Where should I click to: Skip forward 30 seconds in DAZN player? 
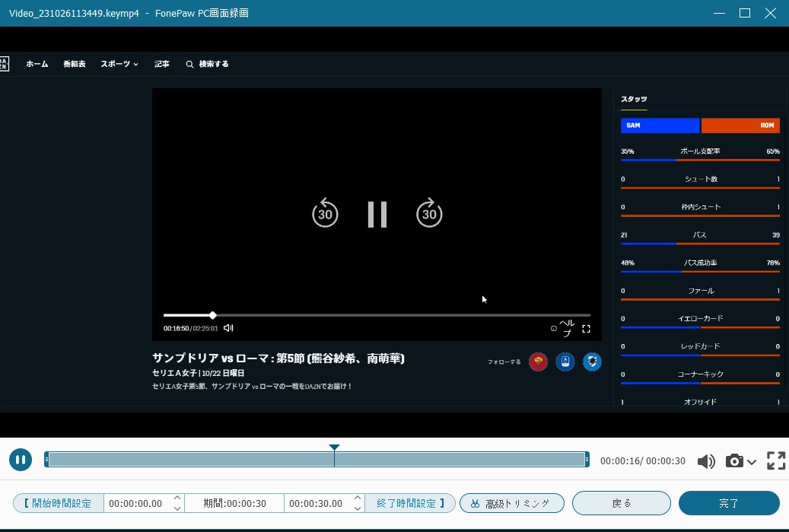click(429, 213)
